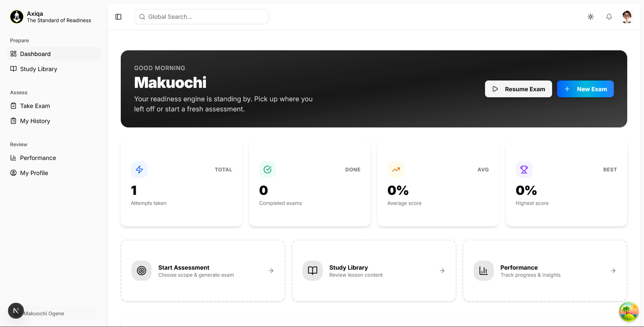Toggle the sidebar with the panel icon
The width and height of the screenshot is (644, 327).
[x=118, y=16]
